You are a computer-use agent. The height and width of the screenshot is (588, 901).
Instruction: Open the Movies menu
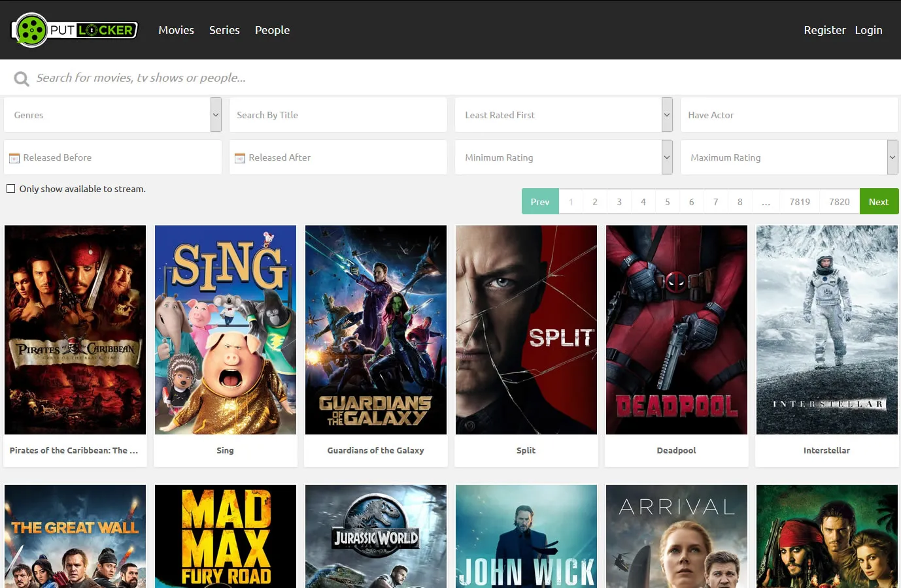(x=176, y=30)
